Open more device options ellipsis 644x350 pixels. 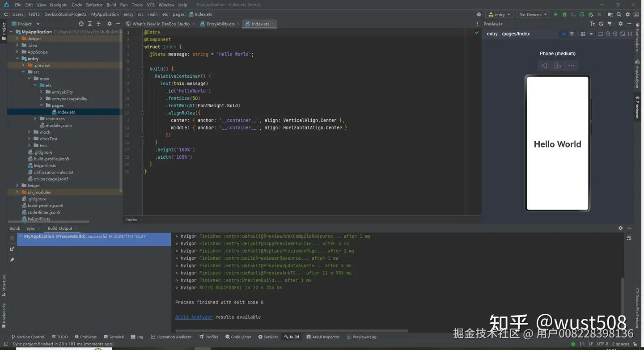(x=571, y=66)
